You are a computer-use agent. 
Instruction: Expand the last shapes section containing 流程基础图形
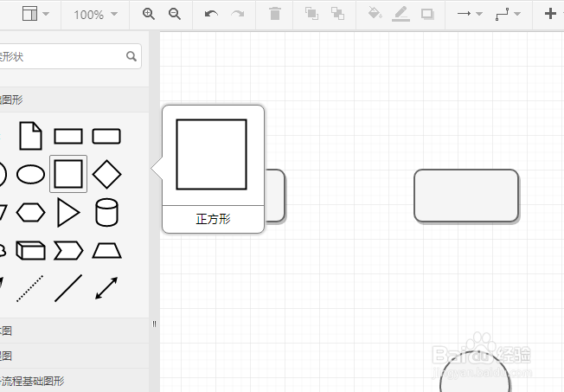pyautogui.click(x=74, y=381)
